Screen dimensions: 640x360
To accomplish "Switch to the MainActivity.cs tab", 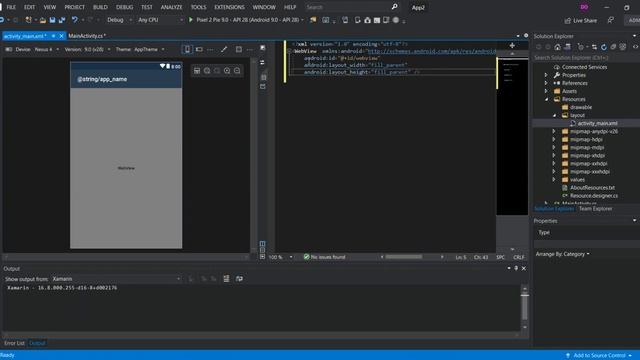I will coord(87,36).
